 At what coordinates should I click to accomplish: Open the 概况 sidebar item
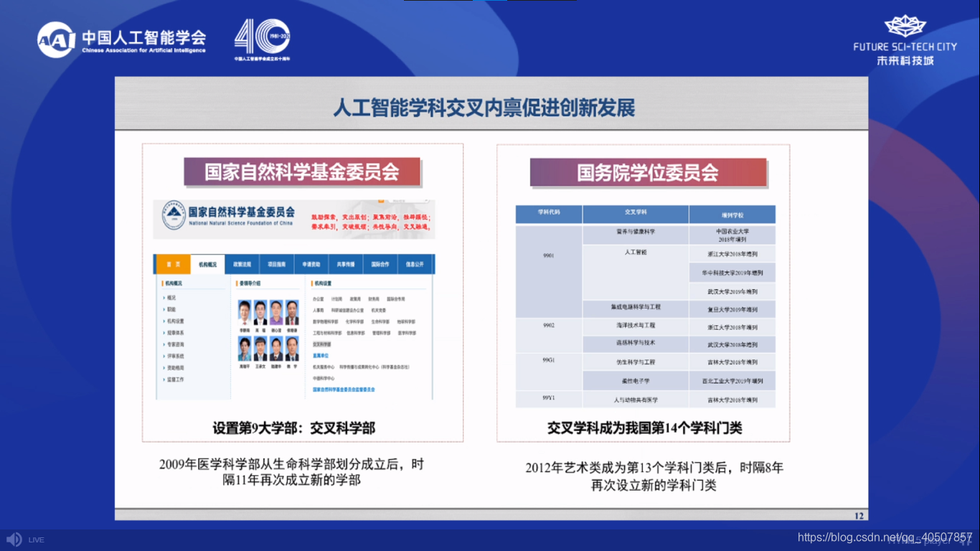click(x=171, y=298)
